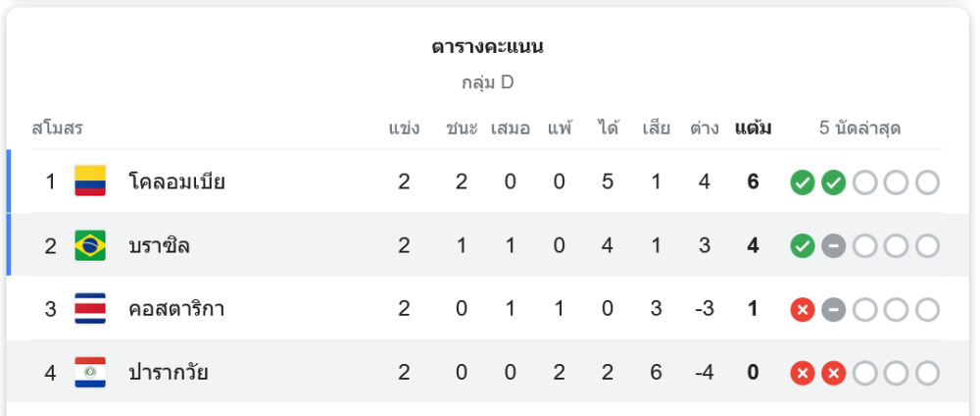Click Colombia's first green win checkmark
980x416 pixels.
[x=803, y=182]
